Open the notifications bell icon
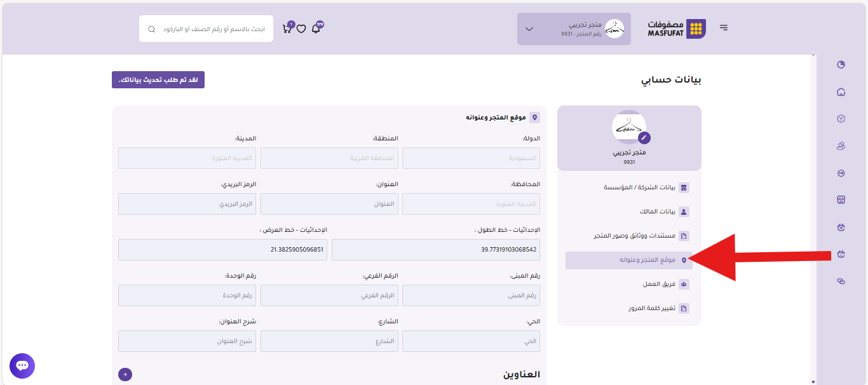The image size is (868, 385). coord(316,29)
